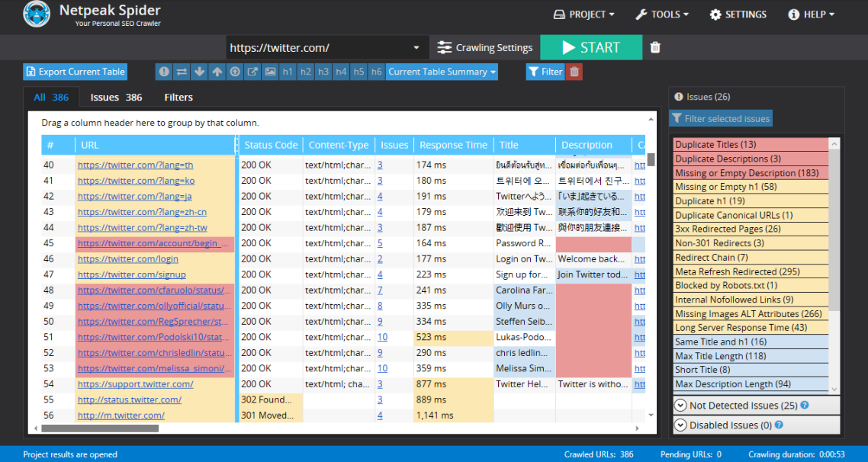Open link http://status.twitter.com/

click(x=130, y=399)
